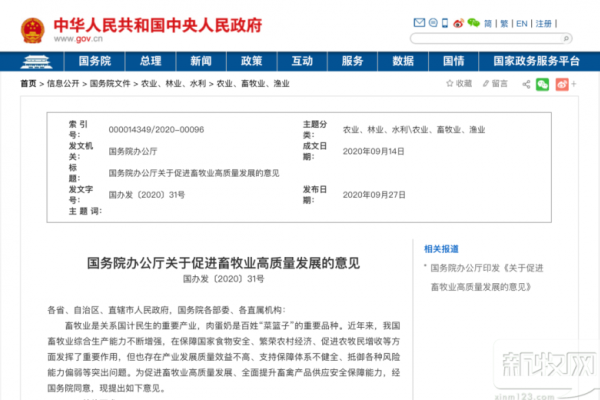Open the mobile phone version icon

tap(445, 23)
